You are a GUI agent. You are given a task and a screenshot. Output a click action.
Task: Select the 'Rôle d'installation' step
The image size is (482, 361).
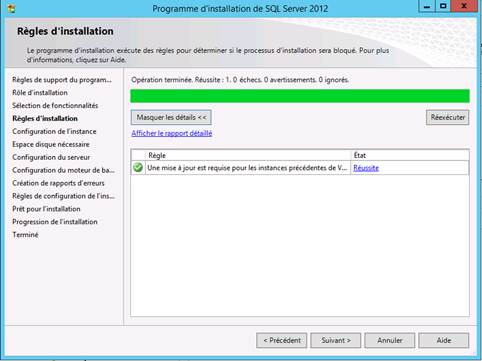pos(40,93)
